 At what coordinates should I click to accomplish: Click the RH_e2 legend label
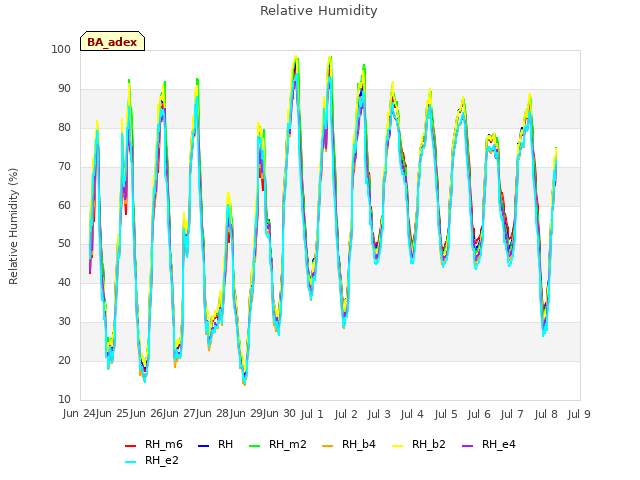tap(162, 460)
